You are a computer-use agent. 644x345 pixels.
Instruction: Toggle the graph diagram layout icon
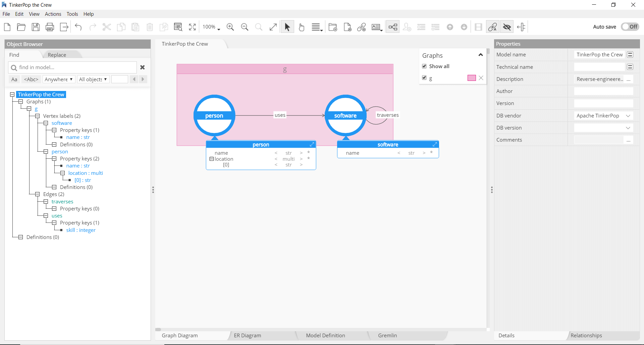[393, 27]
